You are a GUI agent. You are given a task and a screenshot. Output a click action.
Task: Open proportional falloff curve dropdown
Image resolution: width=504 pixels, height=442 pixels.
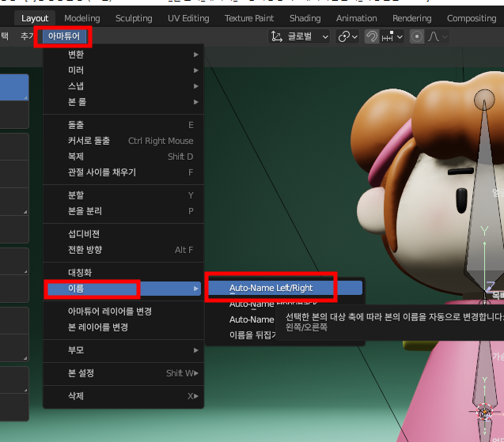tap(437, 36)
